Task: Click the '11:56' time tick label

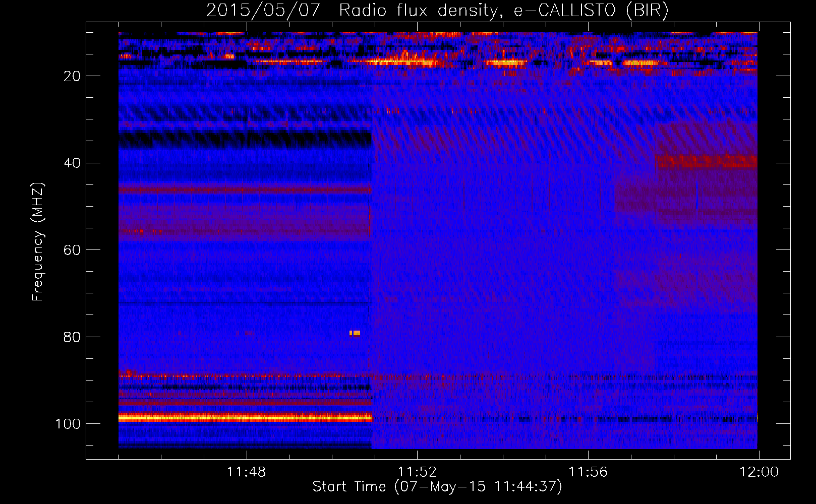Action: (x=588, y=472)
